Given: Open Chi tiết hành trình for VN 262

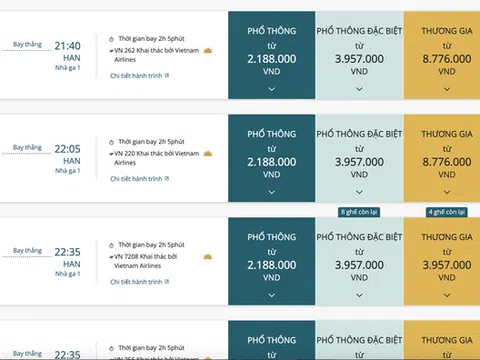Looking at the screenshot, I should 136,76.
